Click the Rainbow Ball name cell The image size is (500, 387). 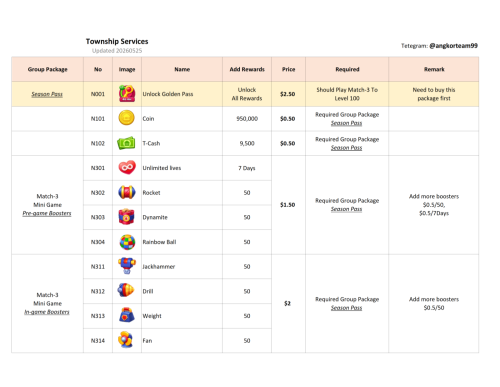(x=182, y=242)
